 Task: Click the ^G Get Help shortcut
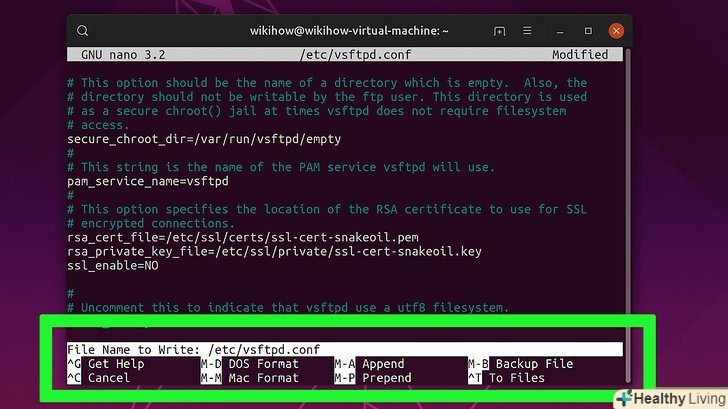click(106, 364)
